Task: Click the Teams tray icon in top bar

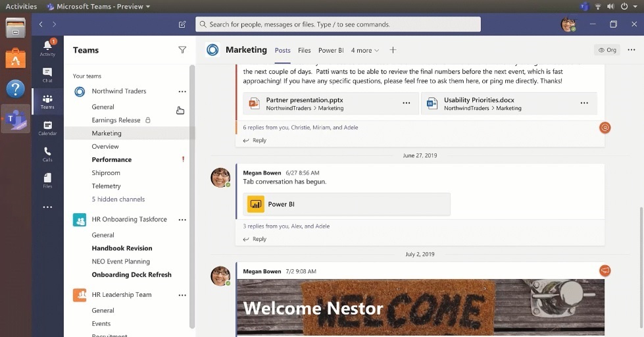Action: (584, 6)
